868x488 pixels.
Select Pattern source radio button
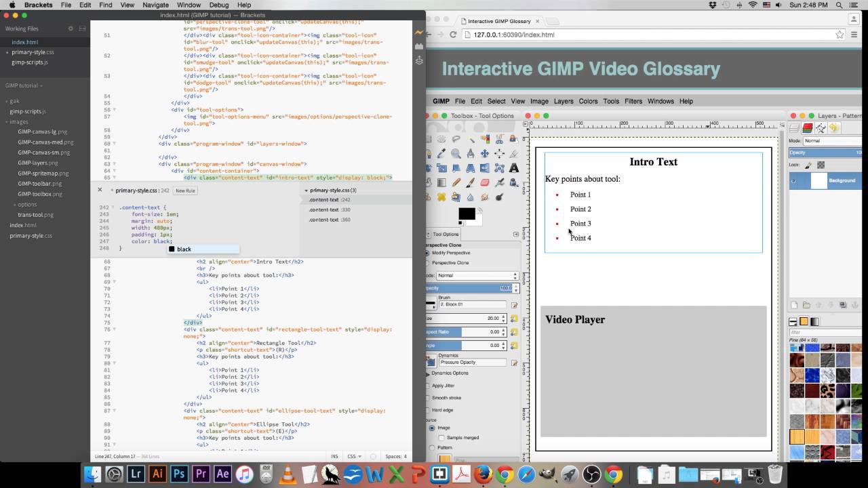coord(432,448)
